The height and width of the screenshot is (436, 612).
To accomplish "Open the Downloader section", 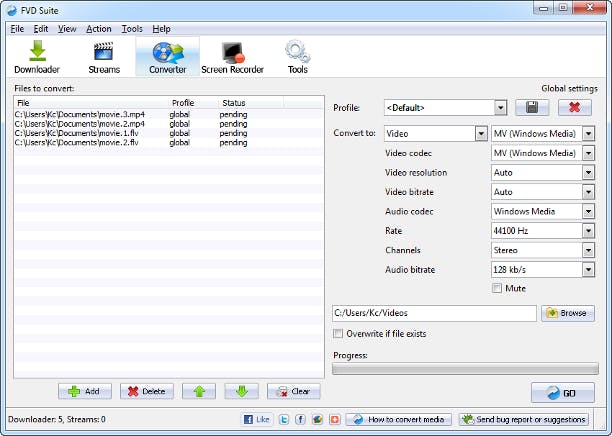I will coord(37,57).
